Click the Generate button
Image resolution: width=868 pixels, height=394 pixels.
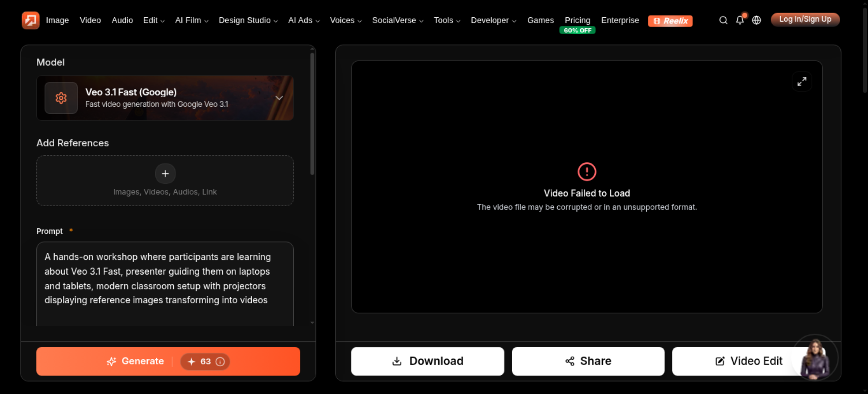point(168,361)
